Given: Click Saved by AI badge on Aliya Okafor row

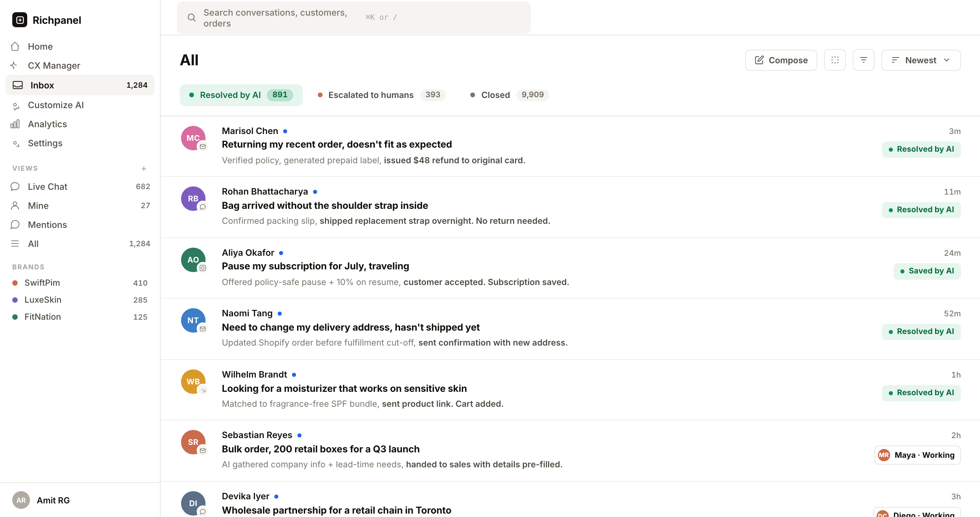Looking at the screenshot, I should point(927,271).
